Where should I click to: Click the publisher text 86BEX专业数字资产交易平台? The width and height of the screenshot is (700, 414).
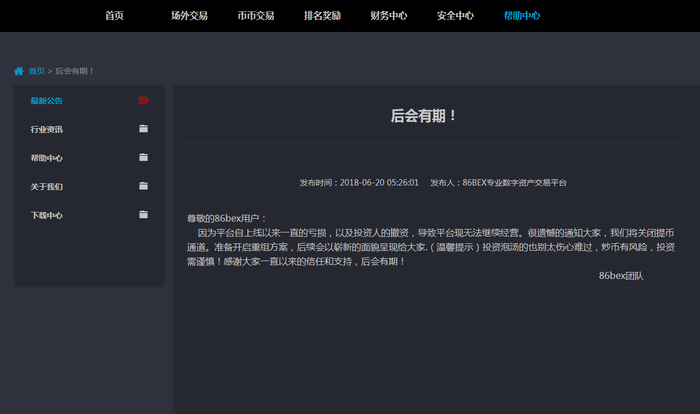514,183
